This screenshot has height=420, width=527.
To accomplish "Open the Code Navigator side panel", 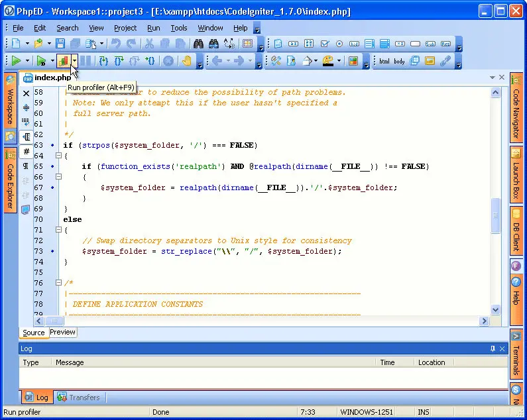I will pyautogui.click(x=516, y=108).
